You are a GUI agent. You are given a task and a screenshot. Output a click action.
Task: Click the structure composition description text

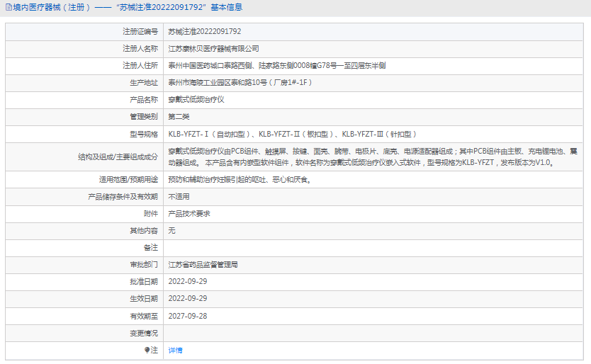(373, 157)
